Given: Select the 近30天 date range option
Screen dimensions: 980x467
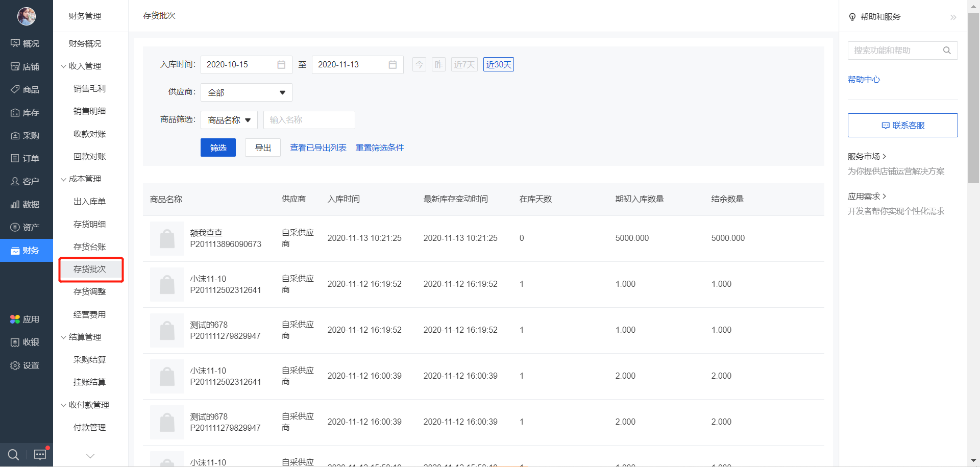Looking at the screenshot, I should (x=498, y=64).
